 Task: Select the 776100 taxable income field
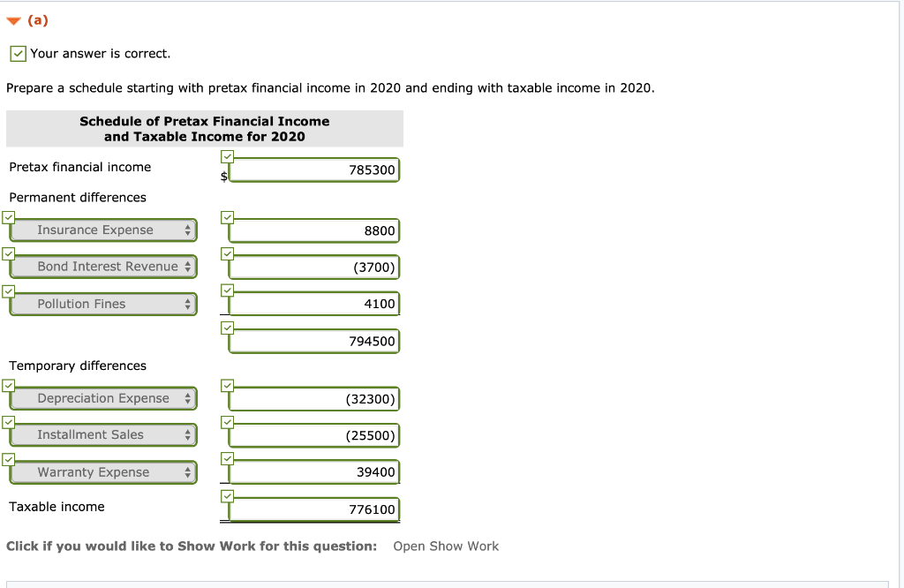pyautogui.click(x=313, y=509)
